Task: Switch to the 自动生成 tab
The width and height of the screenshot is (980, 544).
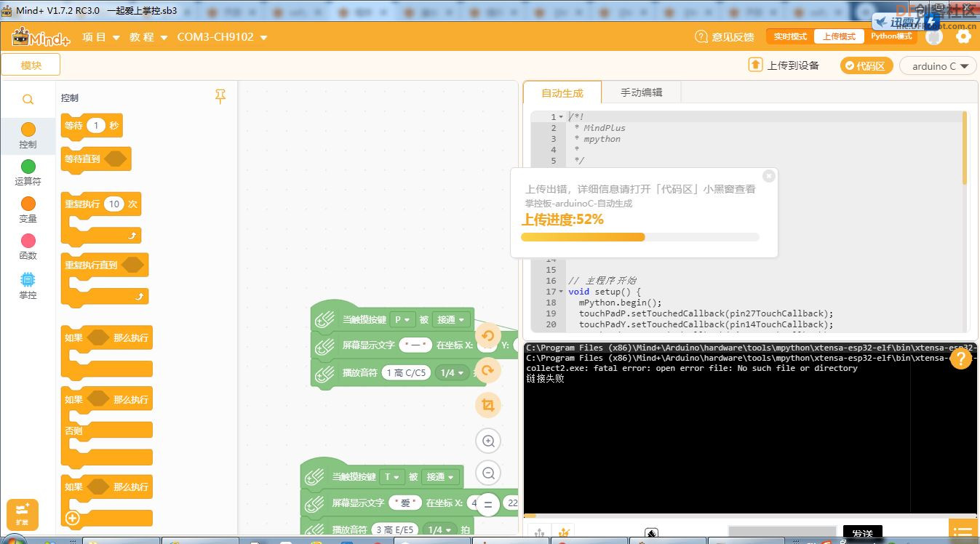Action: click(562, 93)
